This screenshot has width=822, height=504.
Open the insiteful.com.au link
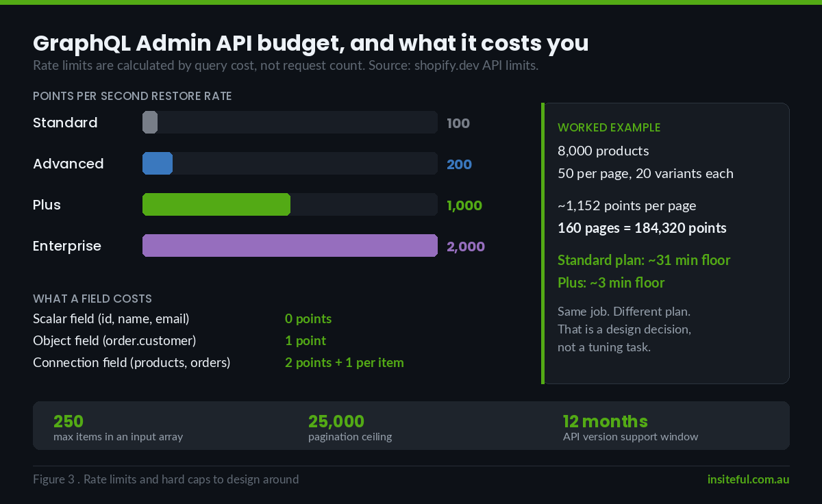pyautogui.click(x=749, y=479)
